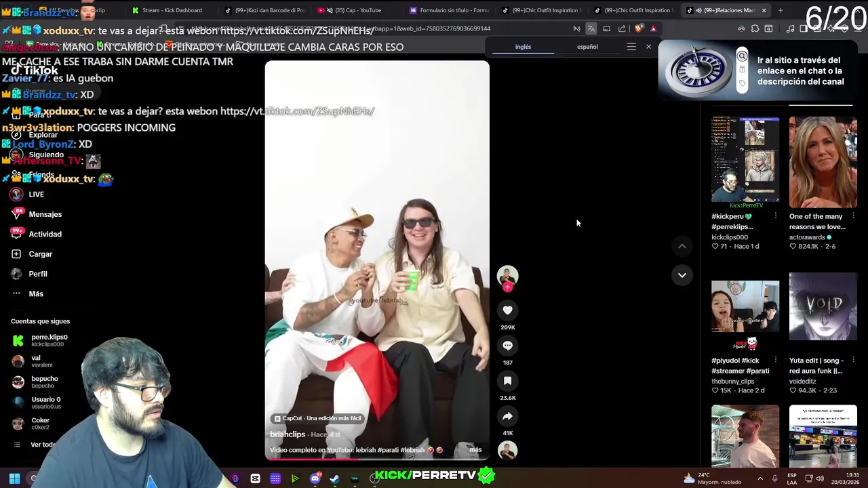Viewport: 868px width, 488px height.
Task: Expand the video description with más
Action: [475, 450]
